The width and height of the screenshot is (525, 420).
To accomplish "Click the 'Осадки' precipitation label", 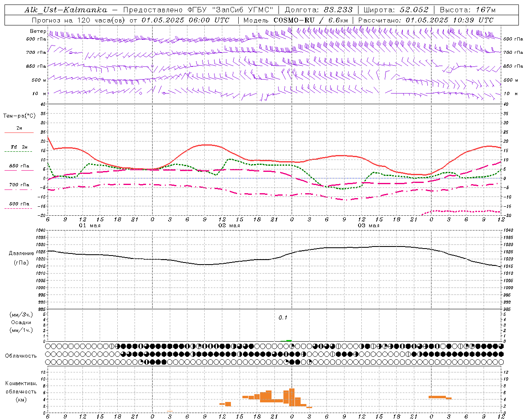I will click(x=21, y=322).
